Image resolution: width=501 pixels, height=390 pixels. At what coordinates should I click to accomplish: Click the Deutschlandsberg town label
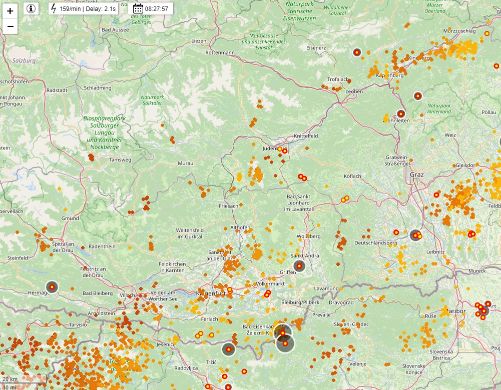tap(376, 243)
